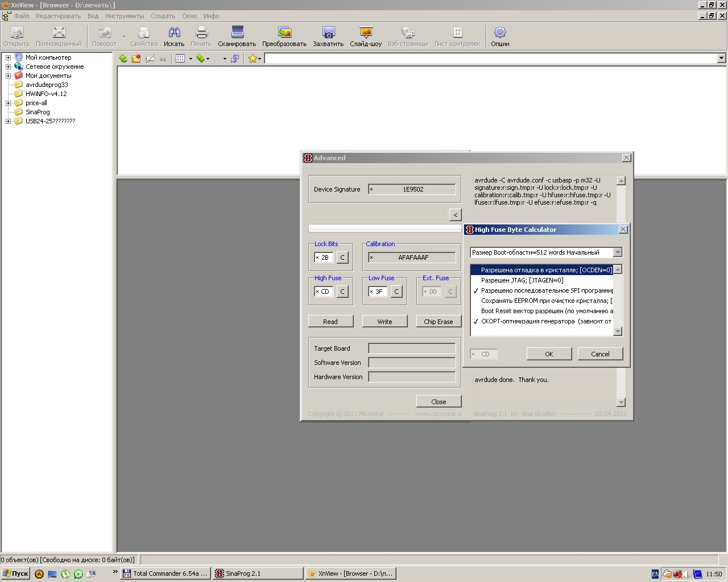
Task: Toggle the OCDEN debug fuse option
Action: tap(546, 270)
